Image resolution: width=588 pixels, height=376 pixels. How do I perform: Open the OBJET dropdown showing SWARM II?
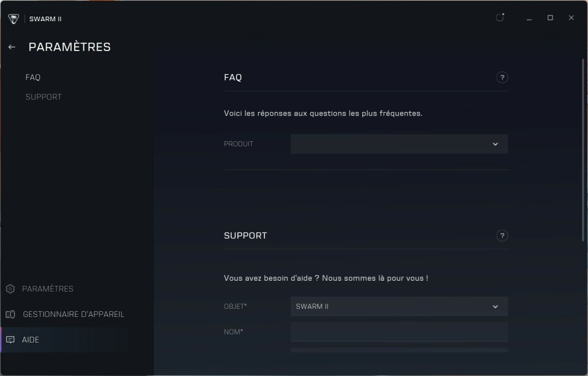tap(399, 307)
